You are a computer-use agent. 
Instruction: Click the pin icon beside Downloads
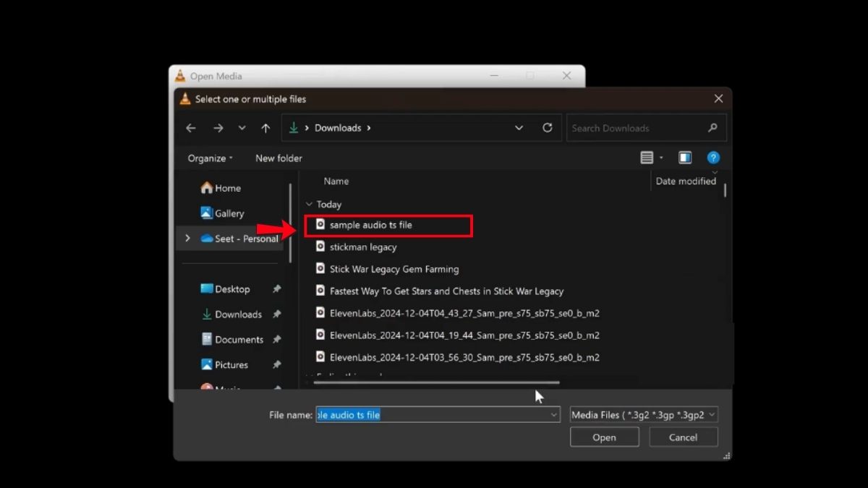pos(276,314)
